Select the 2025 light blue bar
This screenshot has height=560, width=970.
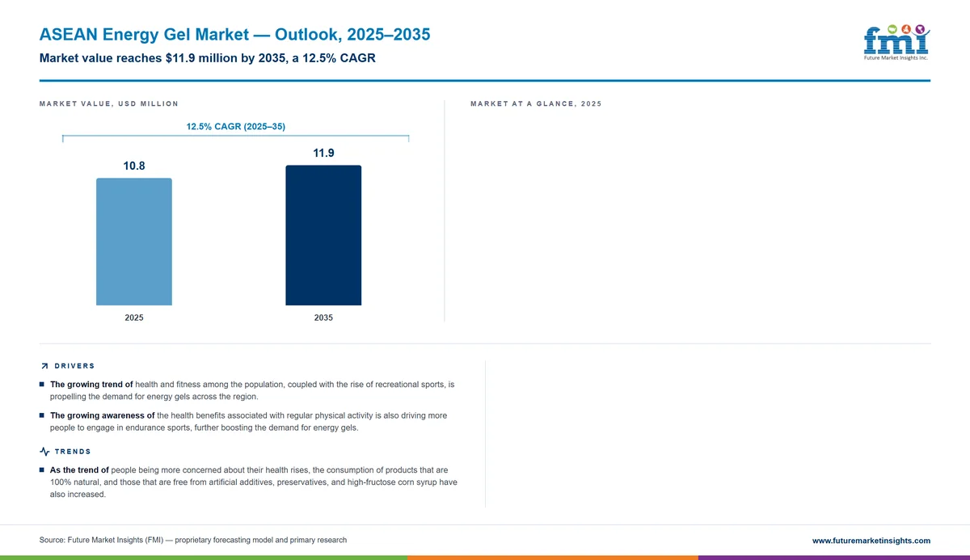point(134,242)
